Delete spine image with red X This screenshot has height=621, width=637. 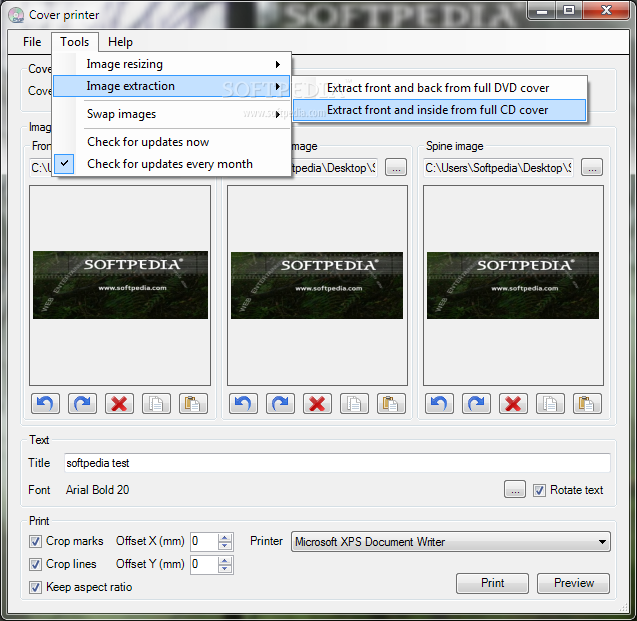513,403
